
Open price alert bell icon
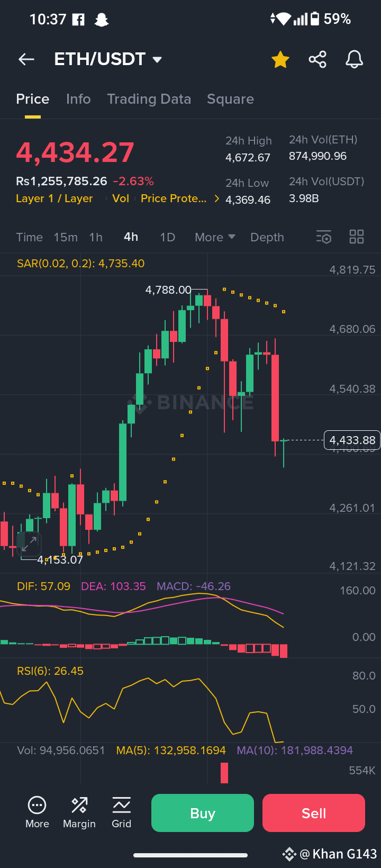355,59
